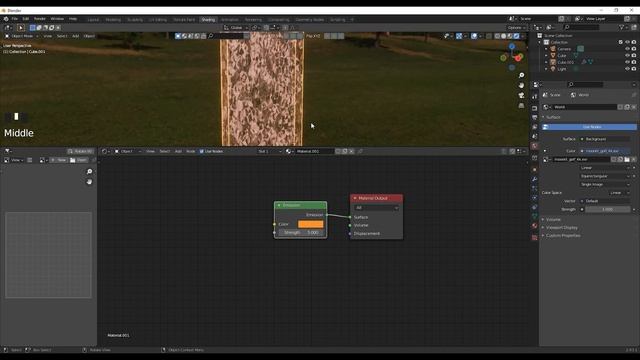Image resolution: width=640 pixels, height=360 pixels.
Task: Click the image editor pan hand icon
Action: [x=89, y=182]
